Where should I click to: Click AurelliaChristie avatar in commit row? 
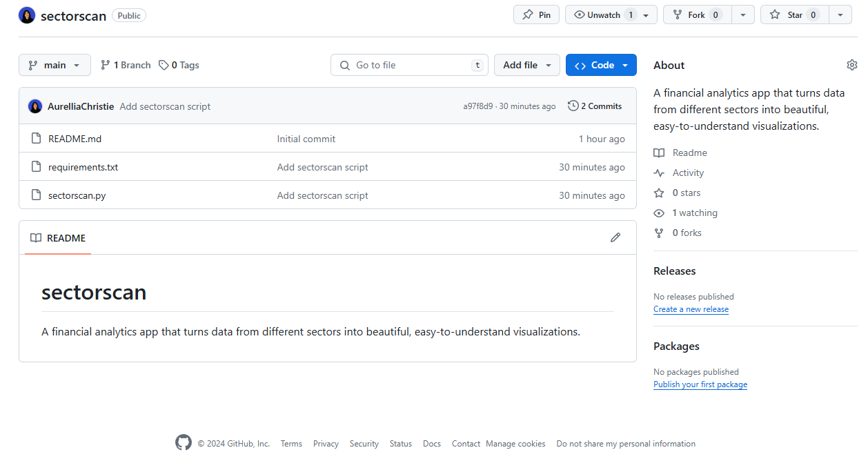click(35, 106)
